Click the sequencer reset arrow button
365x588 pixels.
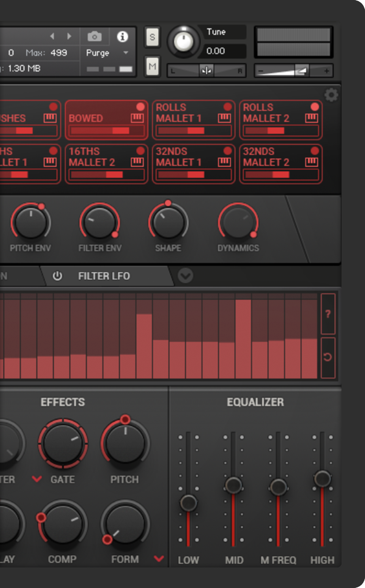point(328,357)
